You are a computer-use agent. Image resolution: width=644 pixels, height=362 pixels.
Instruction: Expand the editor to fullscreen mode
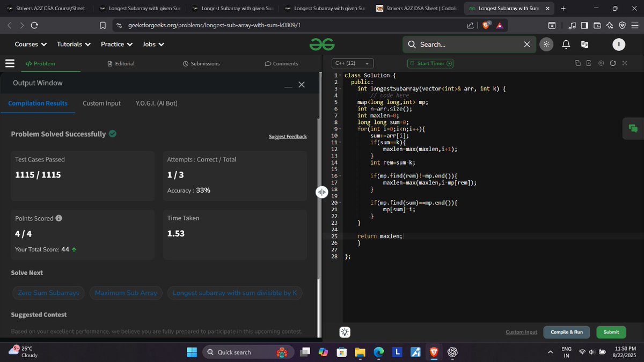click(624, 63)
